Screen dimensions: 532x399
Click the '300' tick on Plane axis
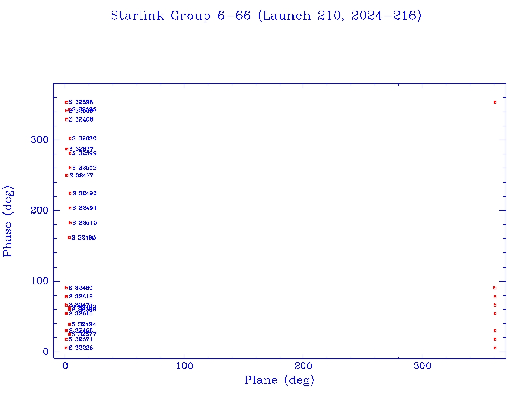click(422, 366)
